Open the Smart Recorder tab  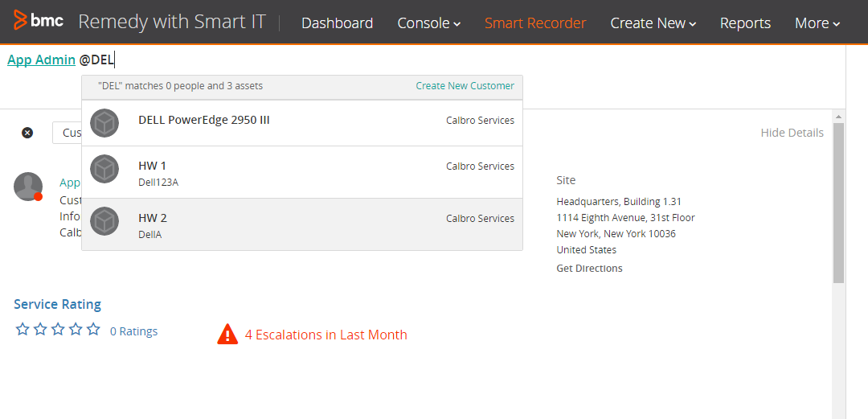click(535, 23)
